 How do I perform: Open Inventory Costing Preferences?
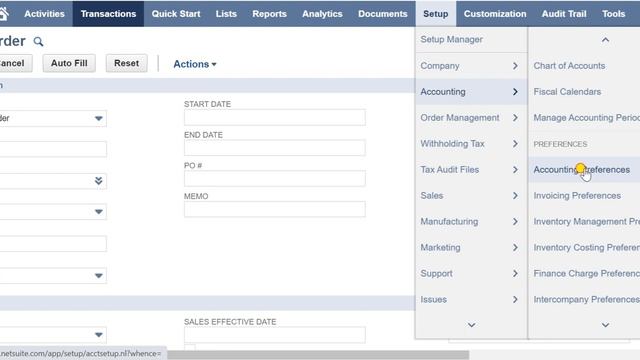pyautogui.click(x=586, y=247)
